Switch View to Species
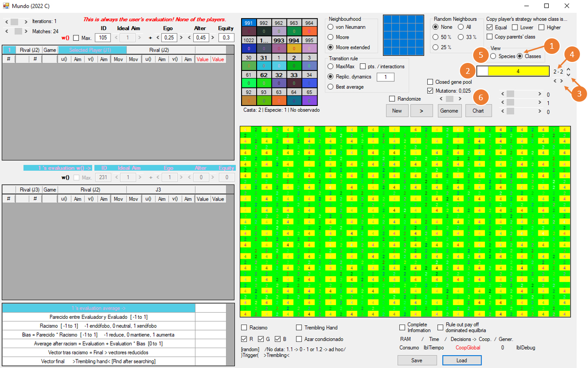This screenshot has height=368, width=588. 493,56
